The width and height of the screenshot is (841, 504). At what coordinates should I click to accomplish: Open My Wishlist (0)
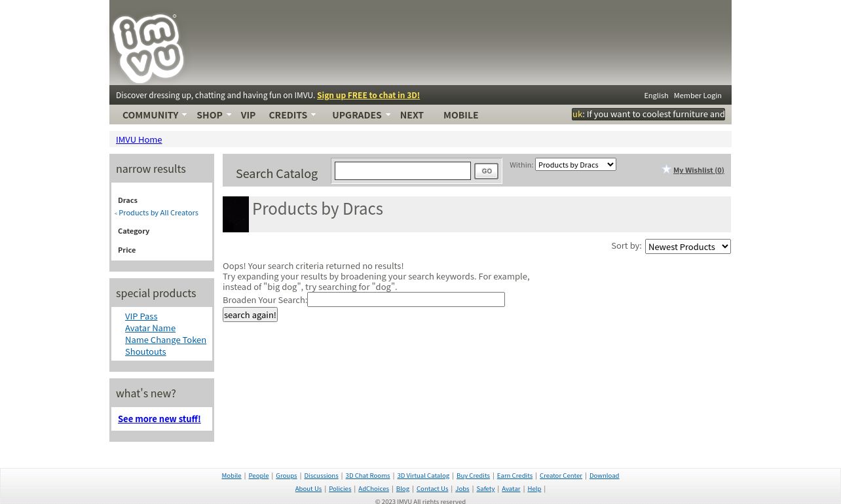(x=698, y=170)
